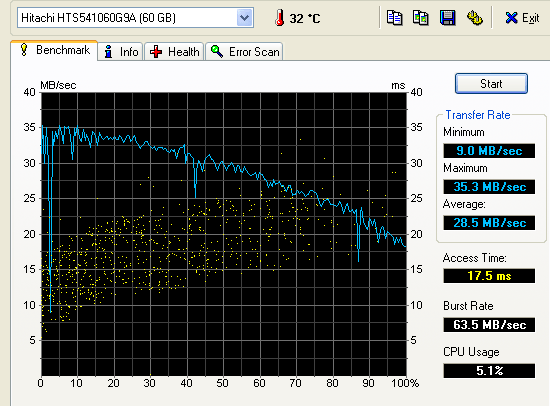This screenshot has height=406, width=550.
Task: Click the blue X Exit icon
Action: (511, 18)
